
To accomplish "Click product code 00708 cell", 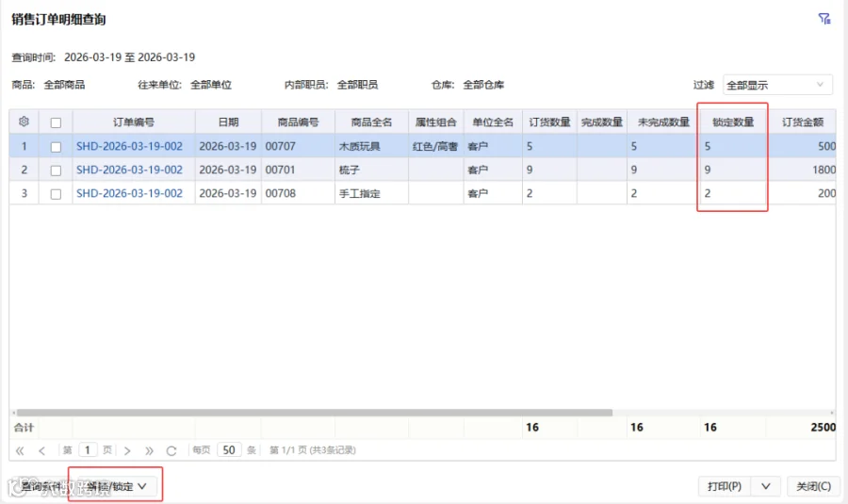I will coord(298,193).
